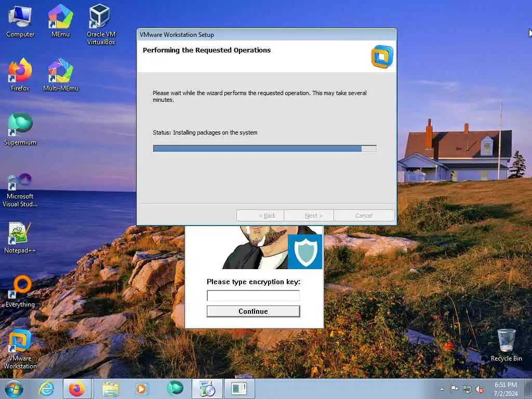Open Windows Explorer from the taskbar
Screen dimensions: 532x399
coord(111,389)
